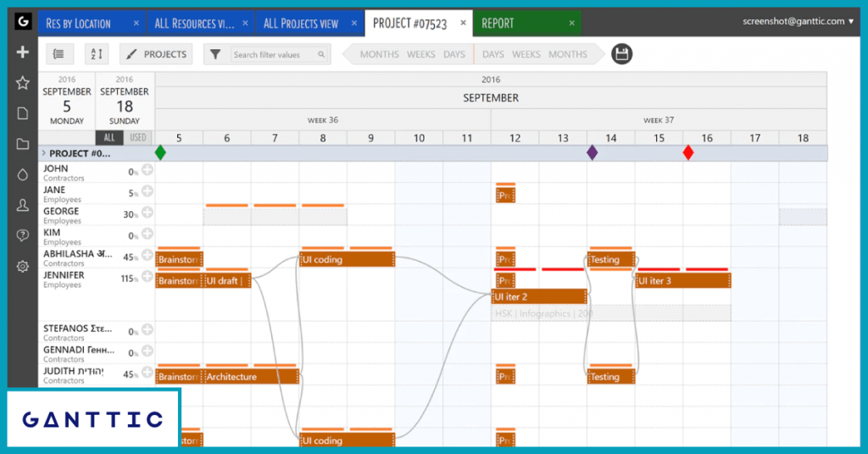Select Abhilasha's UI coding task bar

click(347, 259)
